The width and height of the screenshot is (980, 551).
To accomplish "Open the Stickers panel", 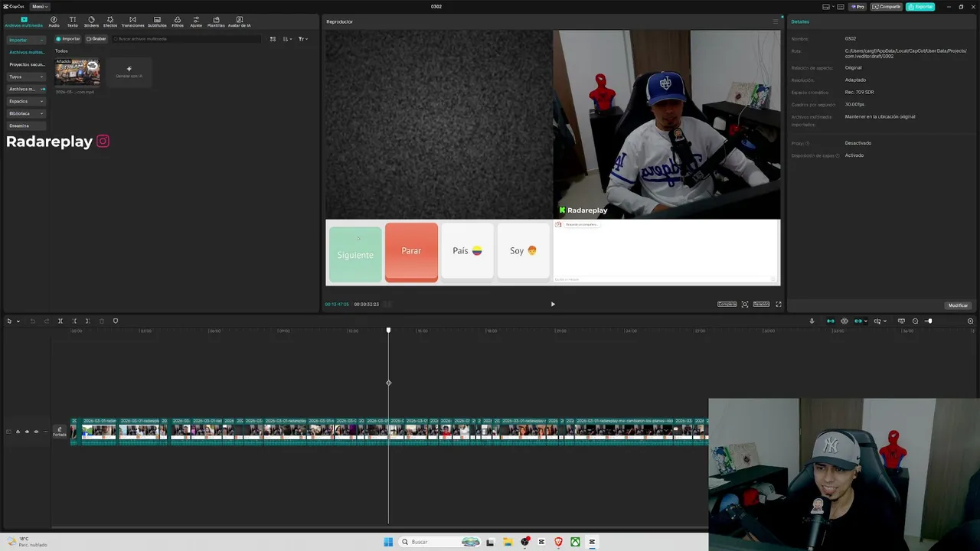I will pyautogui.click(x=91, y=21).
